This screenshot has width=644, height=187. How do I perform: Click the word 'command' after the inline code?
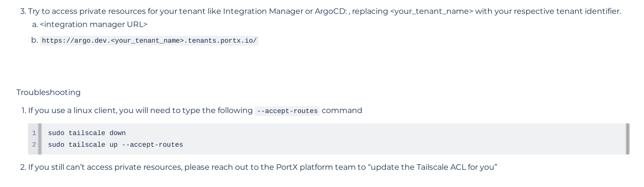click(x=342, y=110)
